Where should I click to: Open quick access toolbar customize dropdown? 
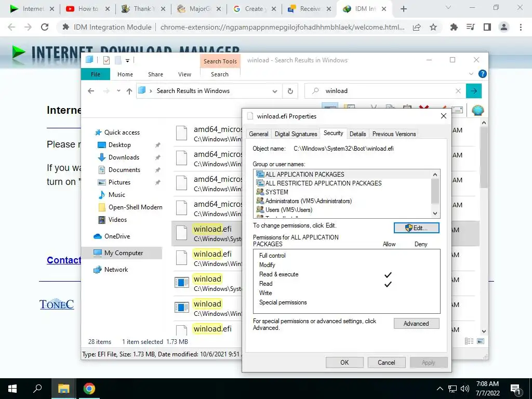coord(128,61)
